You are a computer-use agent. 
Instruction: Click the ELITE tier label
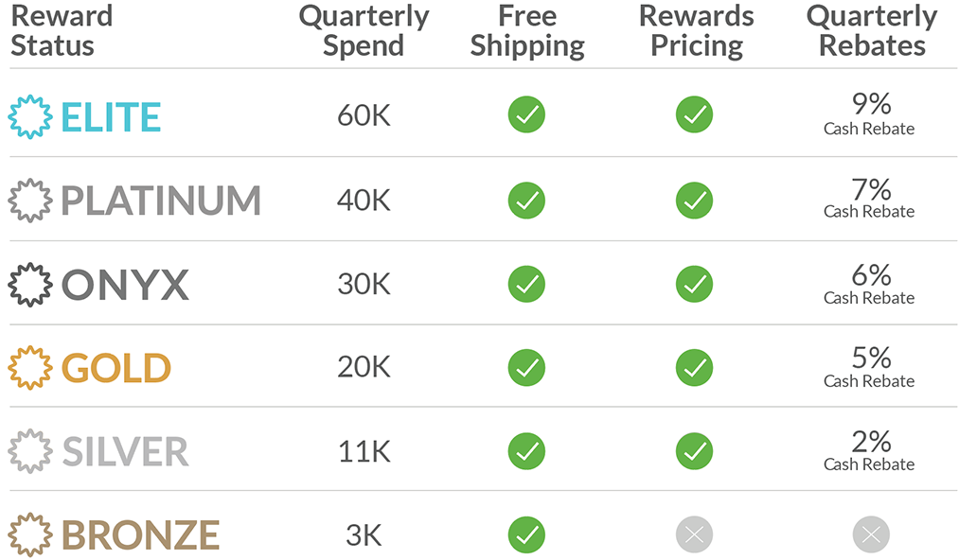click(x=112, y=117)
